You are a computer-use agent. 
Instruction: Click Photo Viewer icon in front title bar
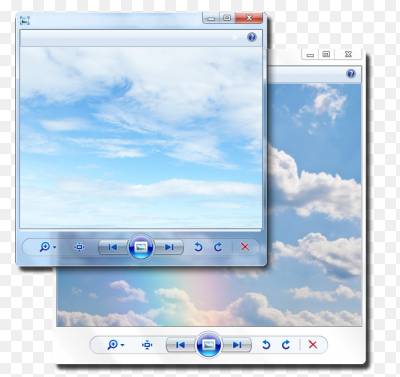click(x=25, y=20)
